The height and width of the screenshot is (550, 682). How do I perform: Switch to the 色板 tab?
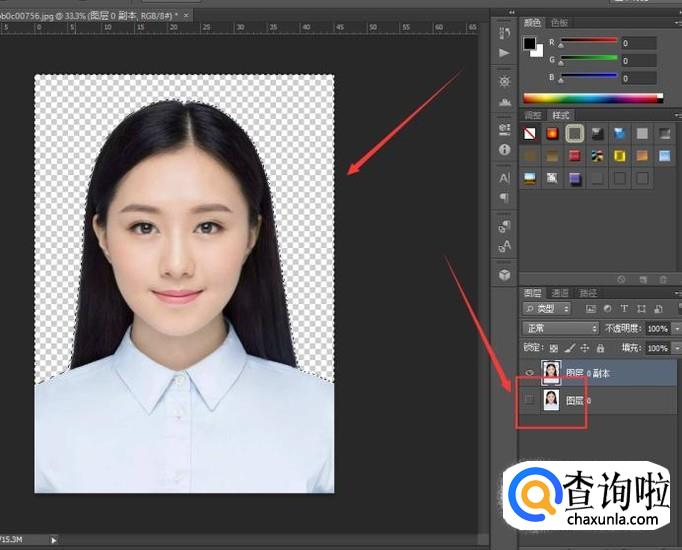click(559, 22)
